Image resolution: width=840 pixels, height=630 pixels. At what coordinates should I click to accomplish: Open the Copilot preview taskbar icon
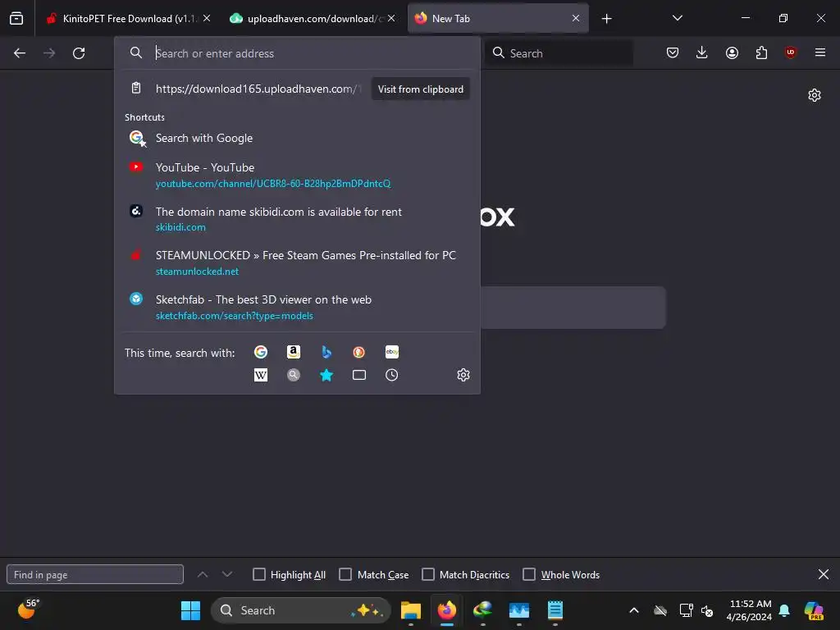tap(814, 610)
